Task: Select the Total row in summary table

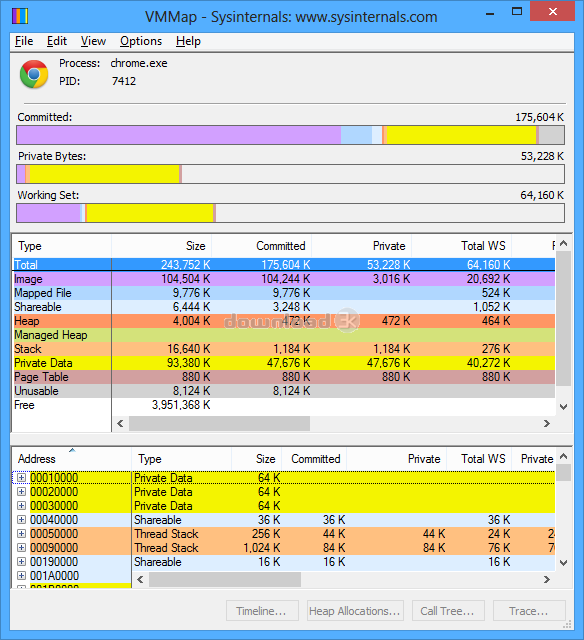Action: click(284, 264)
